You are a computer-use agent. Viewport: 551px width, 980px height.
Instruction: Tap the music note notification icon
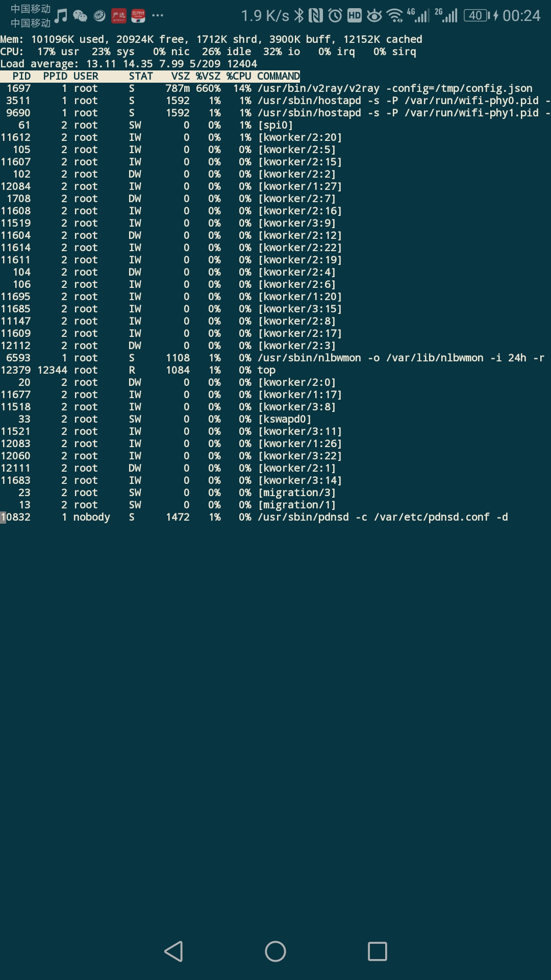tap(61, 16)
